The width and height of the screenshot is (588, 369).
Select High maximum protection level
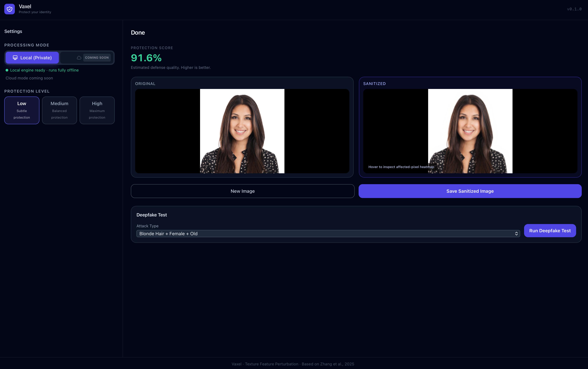pyautogui.click(x=97, y=110)
